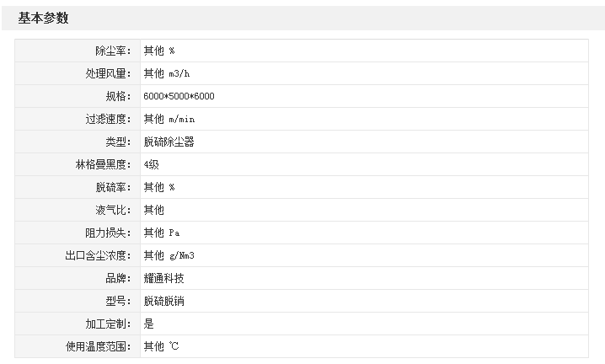Select the 6000*5000*6000 specification value
The image size is (605, 364).
click(179, 96)
